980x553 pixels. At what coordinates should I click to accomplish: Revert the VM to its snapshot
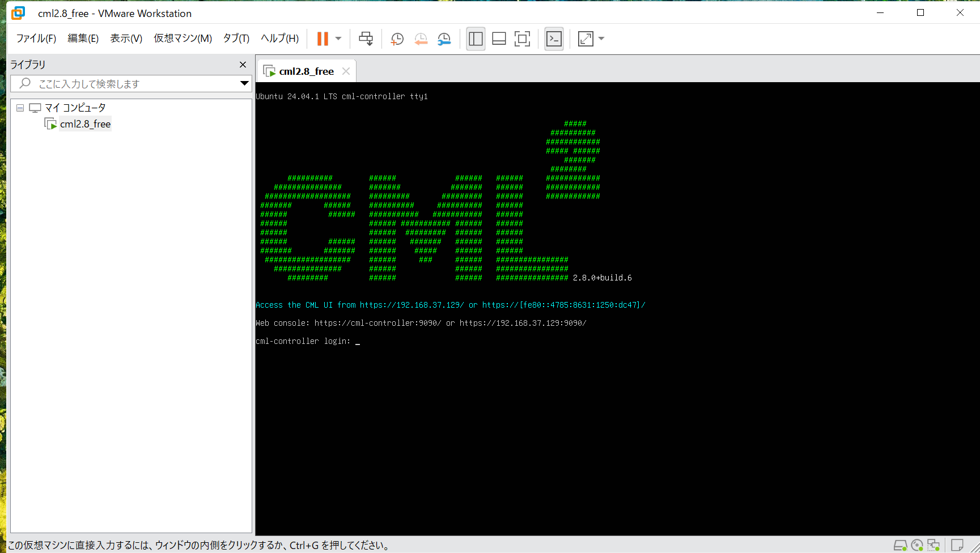421,39
